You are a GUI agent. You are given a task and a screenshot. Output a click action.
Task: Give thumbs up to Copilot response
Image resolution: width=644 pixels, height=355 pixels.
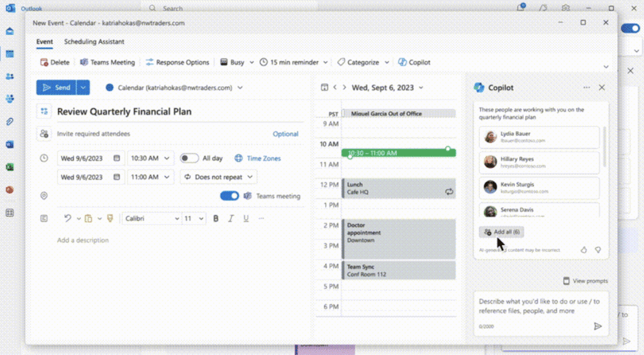coord(584,250)
